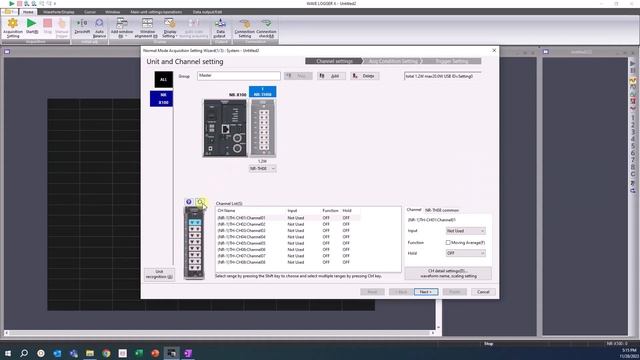Open the Data output/Edit ribbon tab
This screenshot has width=640, height=360.
(x=207, y=12)
